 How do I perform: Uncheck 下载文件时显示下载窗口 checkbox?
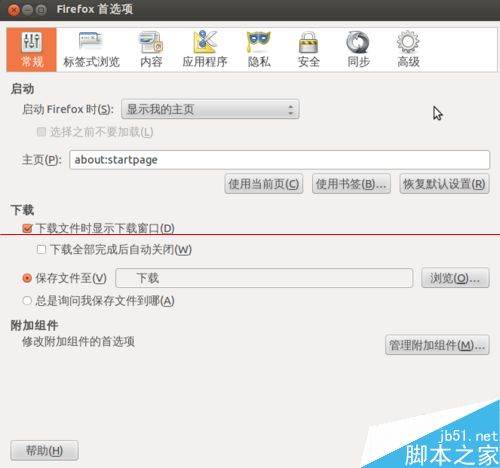point(27,228)
